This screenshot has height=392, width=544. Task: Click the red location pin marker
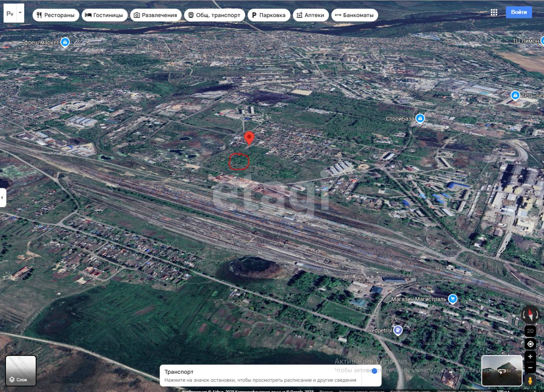click(249, 138)
